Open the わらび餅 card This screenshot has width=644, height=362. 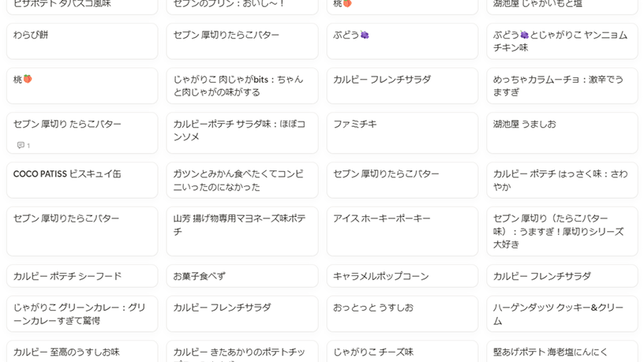(x=82, y=41)
